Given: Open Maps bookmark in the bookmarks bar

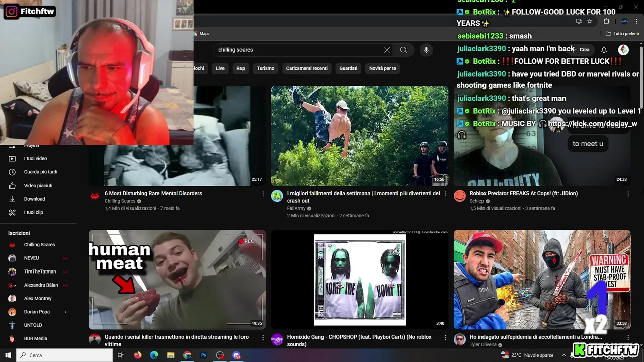Looking at the screenshot, I should click(x=201, y=34).
